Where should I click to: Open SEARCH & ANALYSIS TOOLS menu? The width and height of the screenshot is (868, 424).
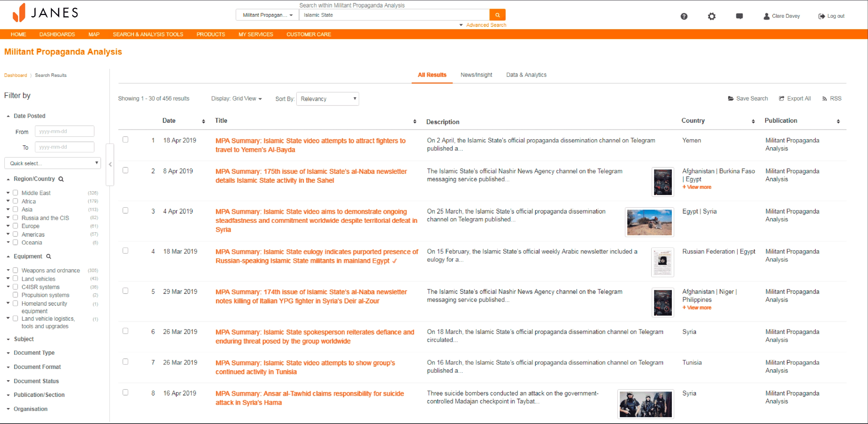click(148, 34)
